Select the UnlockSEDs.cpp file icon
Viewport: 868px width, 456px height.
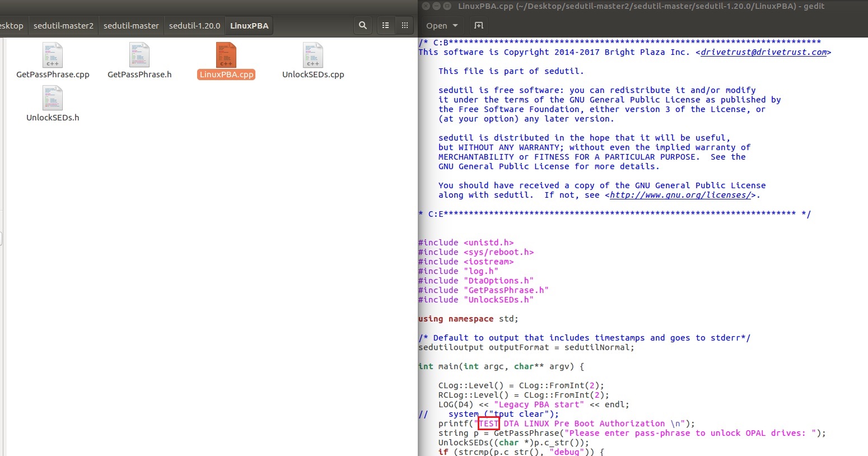[x=313, y=56]
